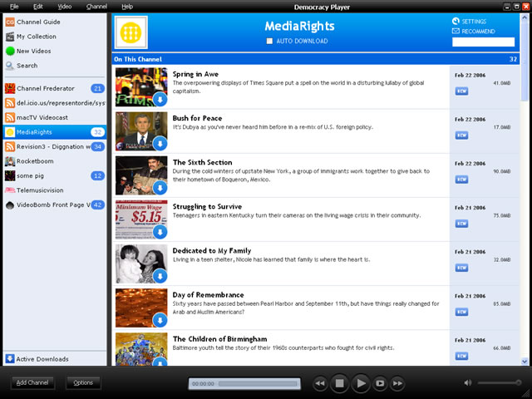The width and height of the screenshot is (532, 399).
Task: Download Spring in Awe video
Action: (x=160, y=100)
